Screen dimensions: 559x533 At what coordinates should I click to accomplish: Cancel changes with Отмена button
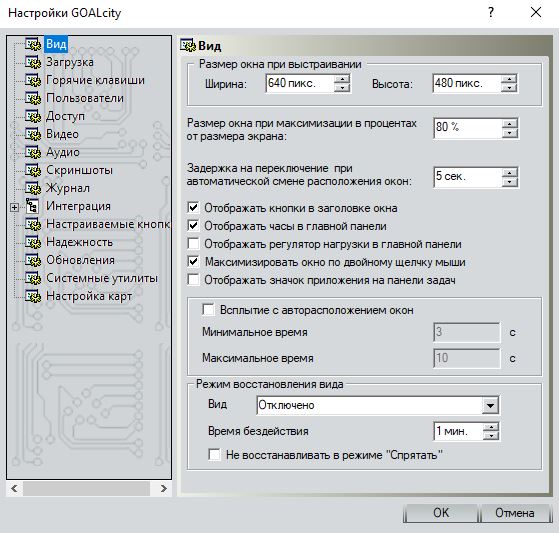click(x=514, y=513)
